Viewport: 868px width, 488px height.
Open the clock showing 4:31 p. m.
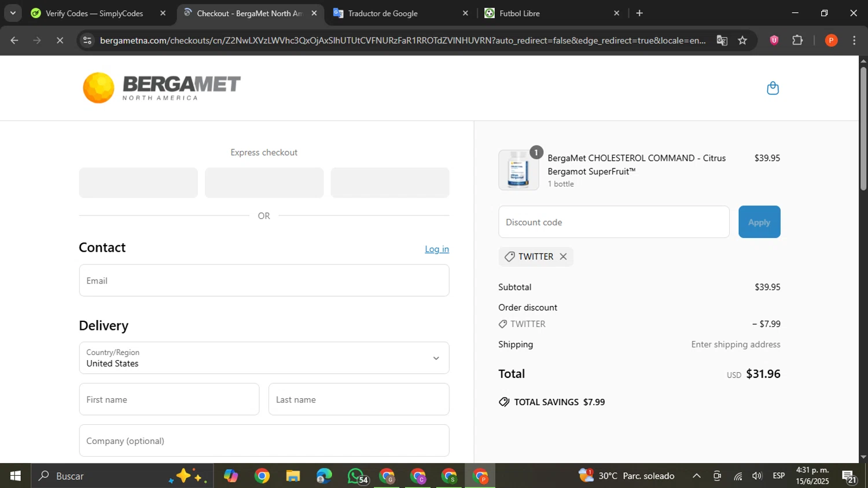pyautogui.click(x=812, y=476)
